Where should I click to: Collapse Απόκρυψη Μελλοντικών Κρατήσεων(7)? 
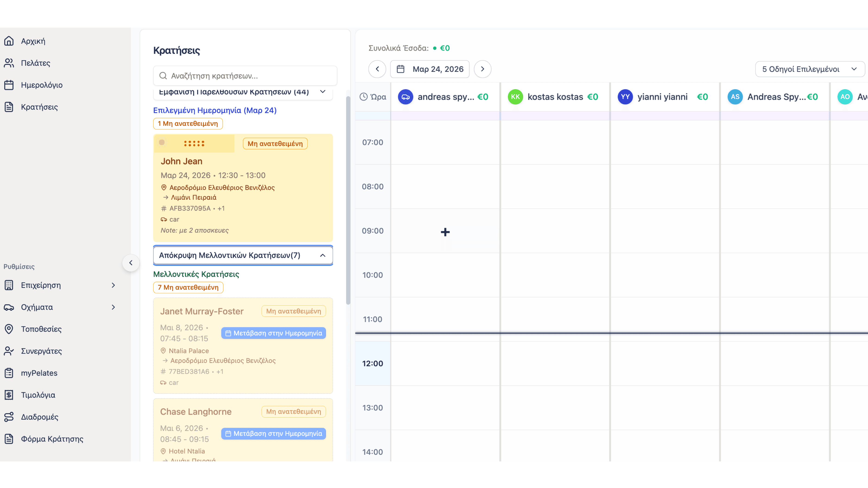coord(243,255)
